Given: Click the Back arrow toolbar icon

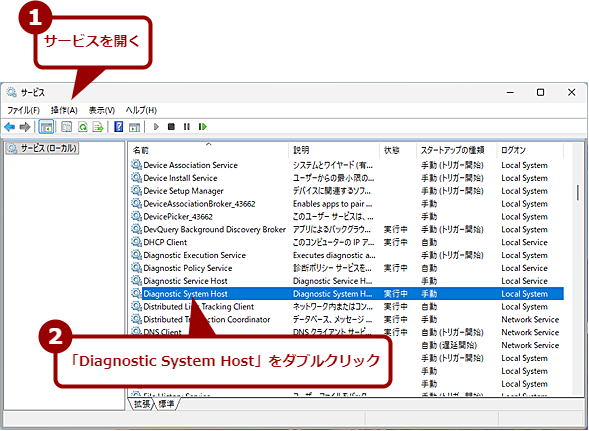Looking at the screenshot, I should pyautogui.click(x=10, y=127).
